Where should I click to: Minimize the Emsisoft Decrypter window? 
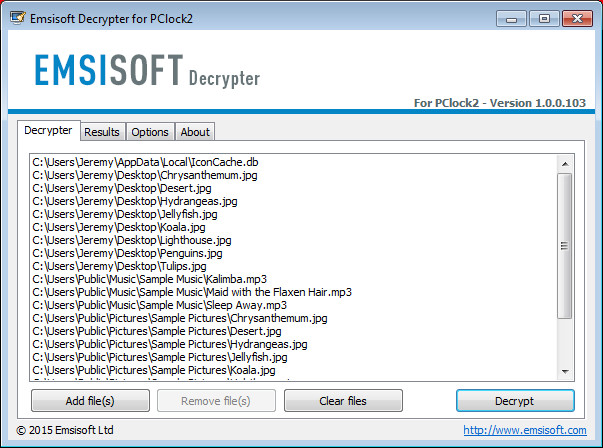coord(511,18)
